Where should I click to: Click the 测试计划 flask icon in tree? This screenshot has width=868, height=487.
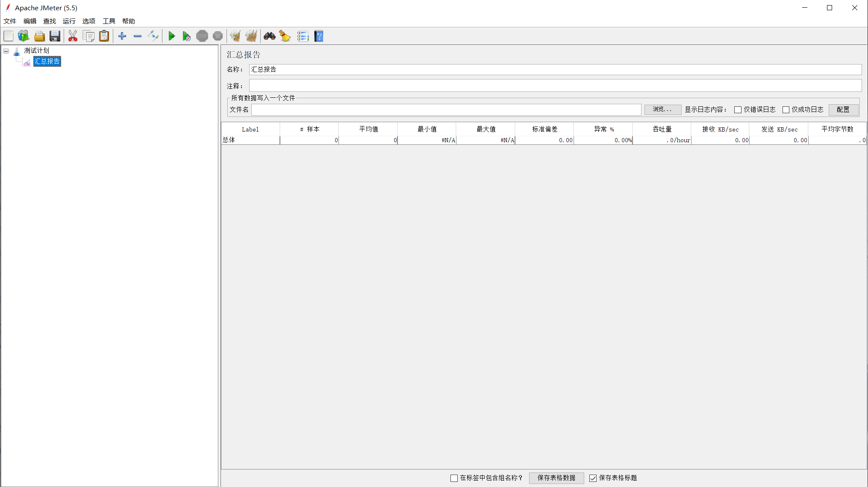coord(17,51)
